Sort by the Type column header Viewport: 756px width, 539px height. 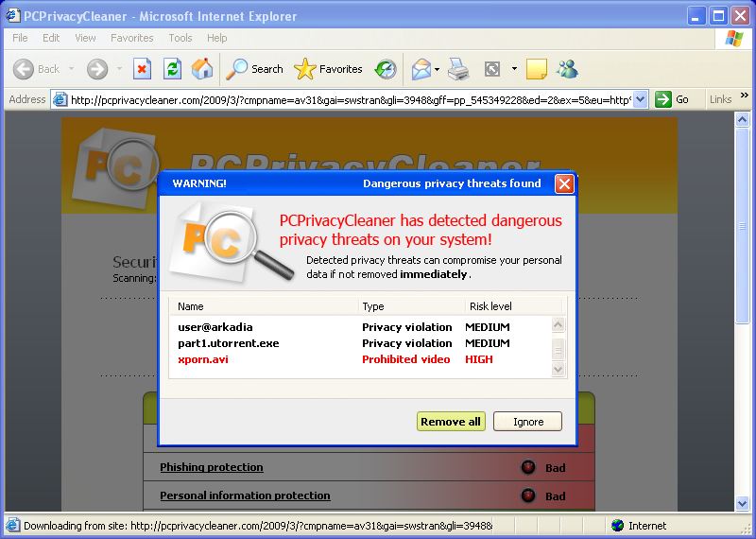[412, 306]
